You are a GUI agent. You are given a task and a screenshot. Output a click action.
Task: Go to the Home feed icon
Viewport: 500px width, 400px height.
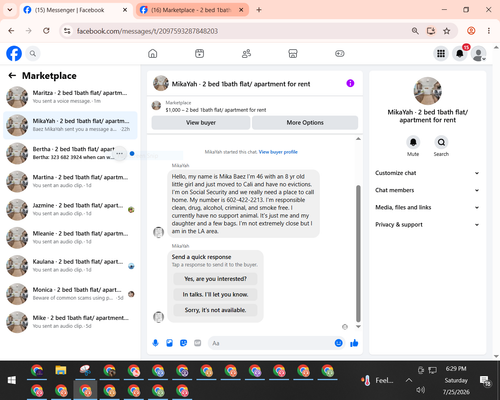153,53
